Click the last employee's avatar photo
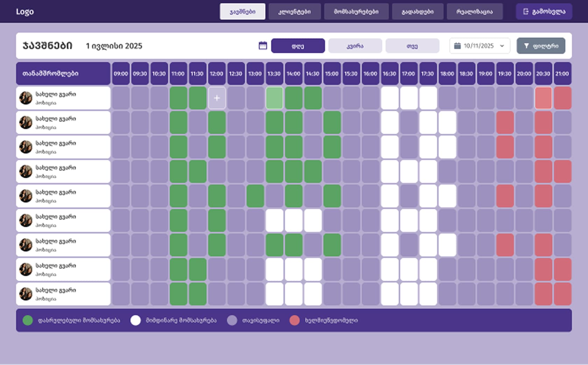Screen dimensions: 588x365 tap(26, 294)
